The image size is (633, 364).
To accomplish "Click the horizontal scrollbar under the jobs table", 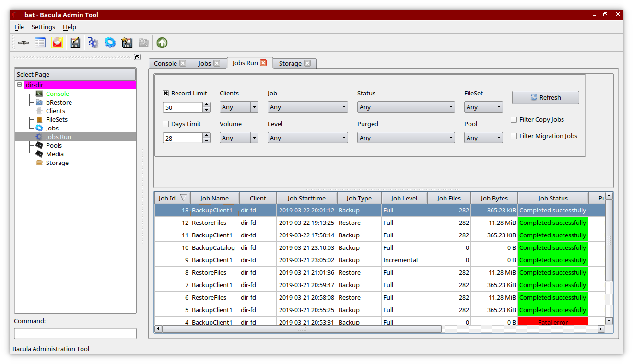I will click(x=301, y=329).
